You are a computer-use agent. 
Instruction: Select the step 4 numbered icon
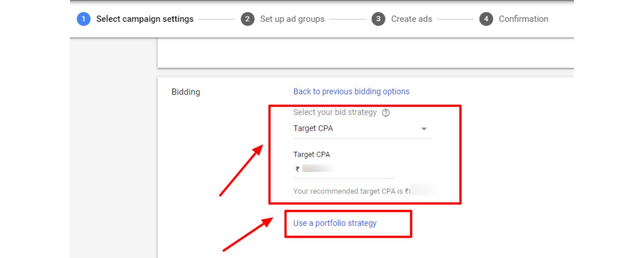pyautogui.click(x=486, y=19)
